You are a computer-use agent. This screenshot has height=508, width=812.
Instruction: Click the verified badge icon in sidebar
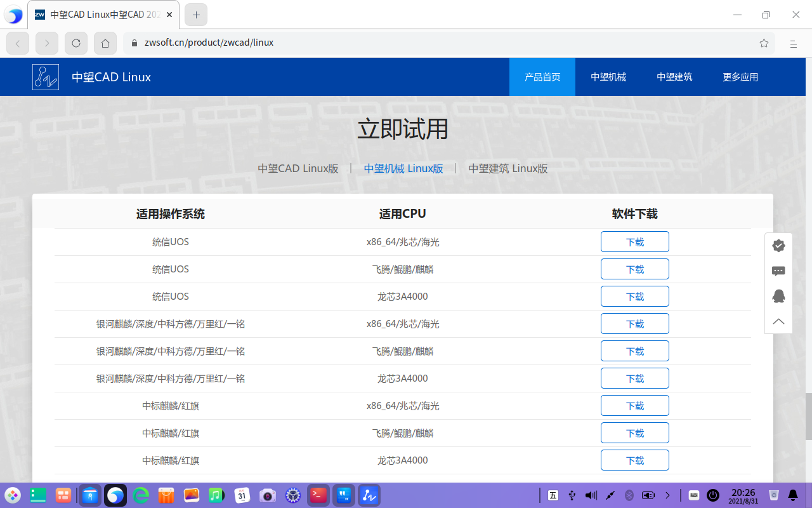pyautogui.click(x=778, y=246)
